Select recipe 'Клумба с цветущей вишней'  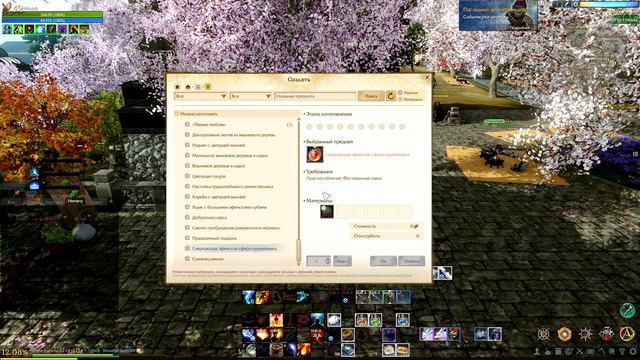point(219,197)
